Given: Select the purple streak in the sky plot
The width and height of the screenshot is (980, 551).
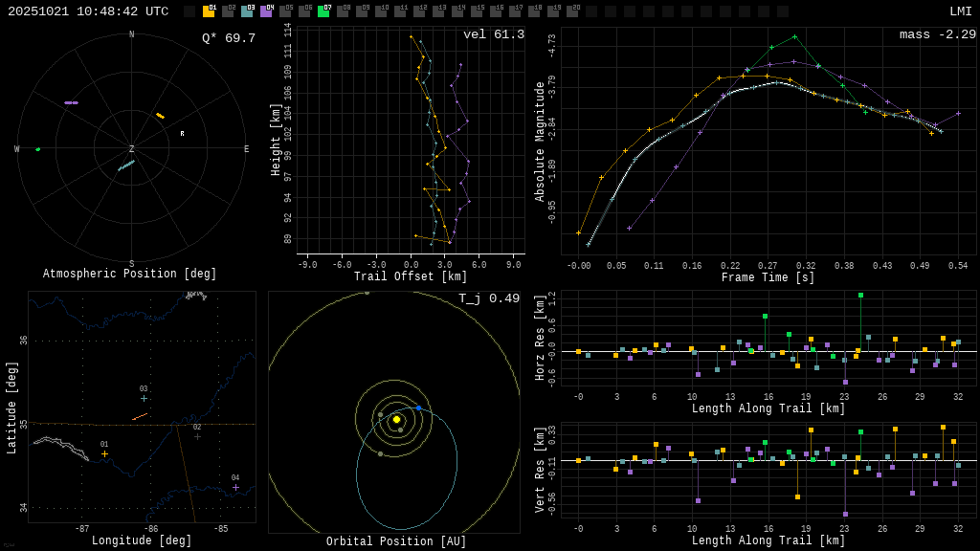Looking at the screenshot, I should pyautogui.click(x=71, y=102).
